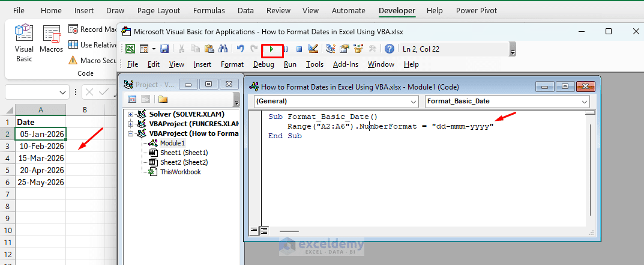Open the VBA Help menu
The height and width of the screenshot is (265, 644).
point(411,64)
